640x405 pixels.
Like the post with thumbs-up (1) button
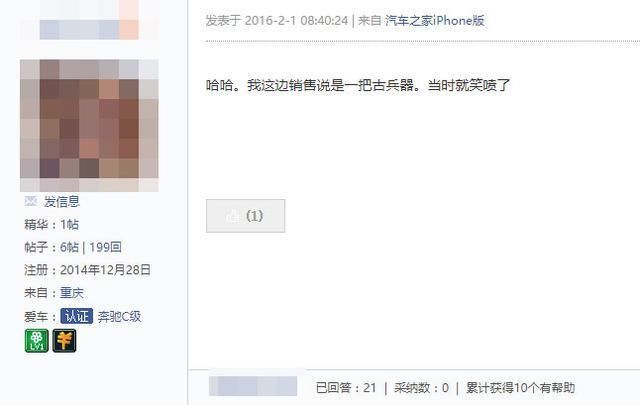pyautogui.click(x=246, y=216)
